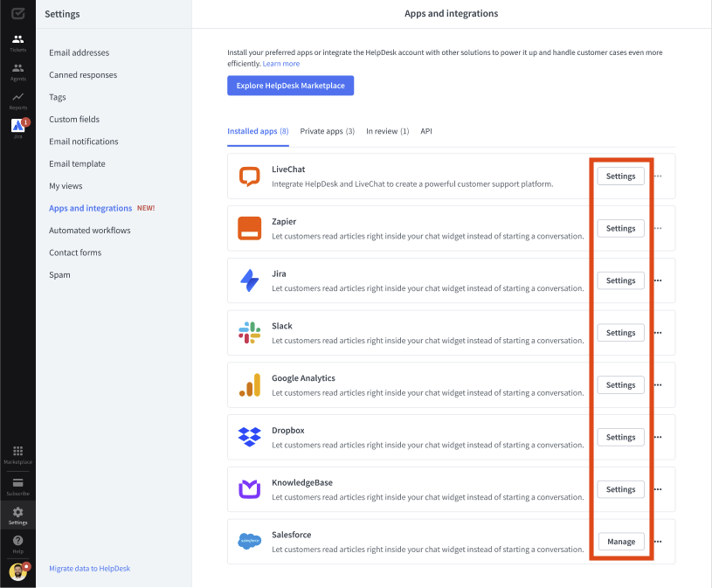Click the HelpDesk checkmark logo
The height and width of the screenshot is (588, 712).
coord(17,14)
